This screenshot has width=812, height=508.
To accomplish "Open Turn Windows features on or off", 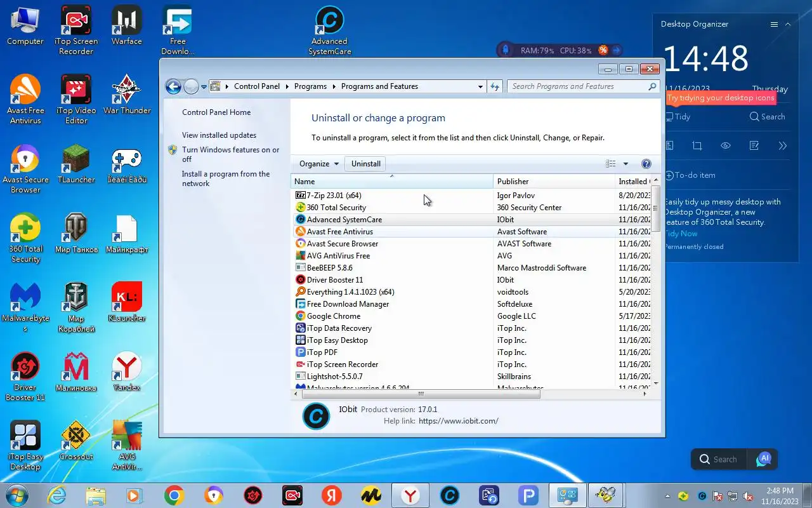I will 231,154.
